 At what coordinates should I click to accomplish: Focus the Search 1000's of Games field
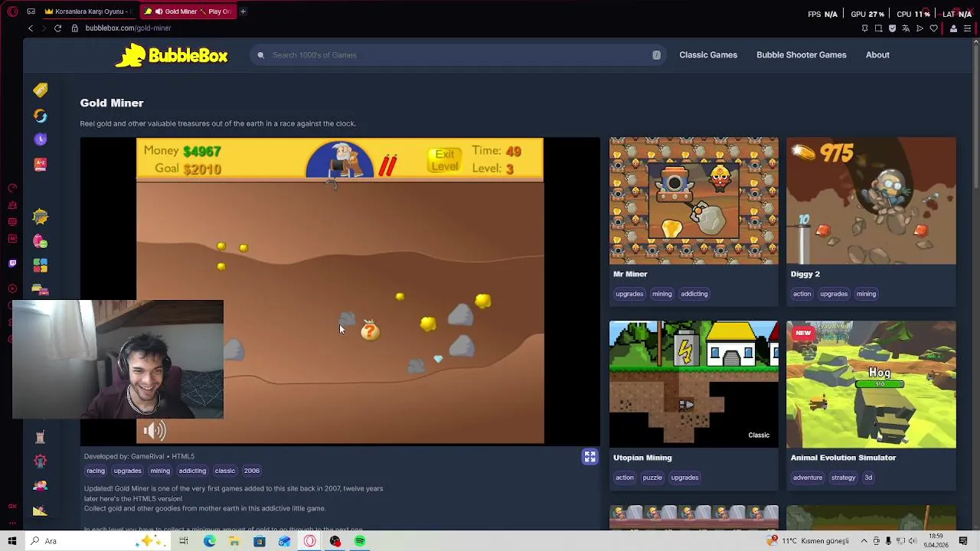coord(459,55)
